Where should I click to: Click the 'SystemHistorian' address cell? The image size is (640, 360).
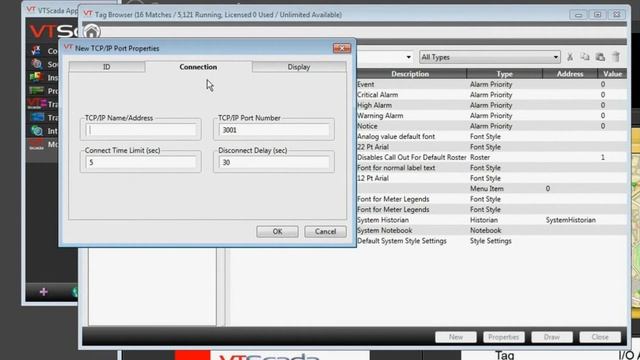[571, 220]
